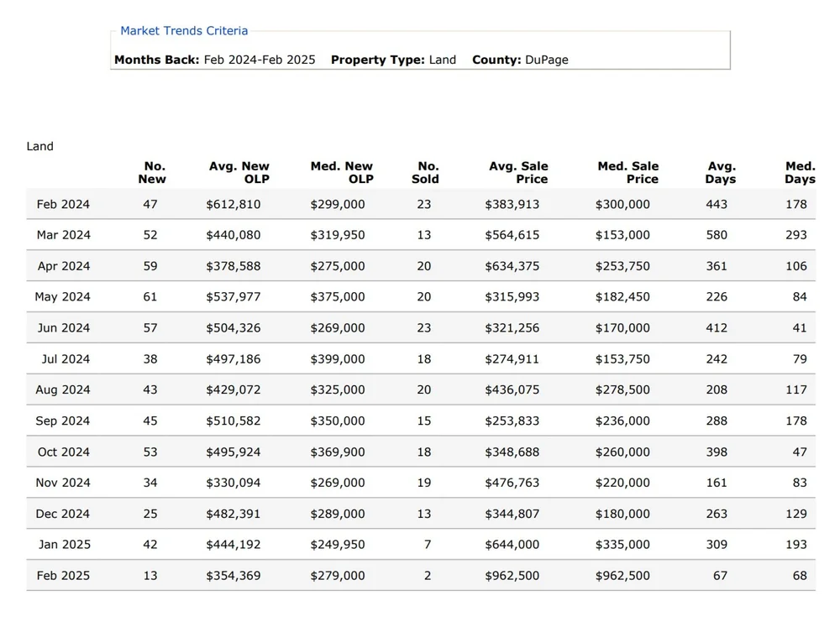Click the Sep 2024 row label

pyautogui.click(x=62, y=421)
